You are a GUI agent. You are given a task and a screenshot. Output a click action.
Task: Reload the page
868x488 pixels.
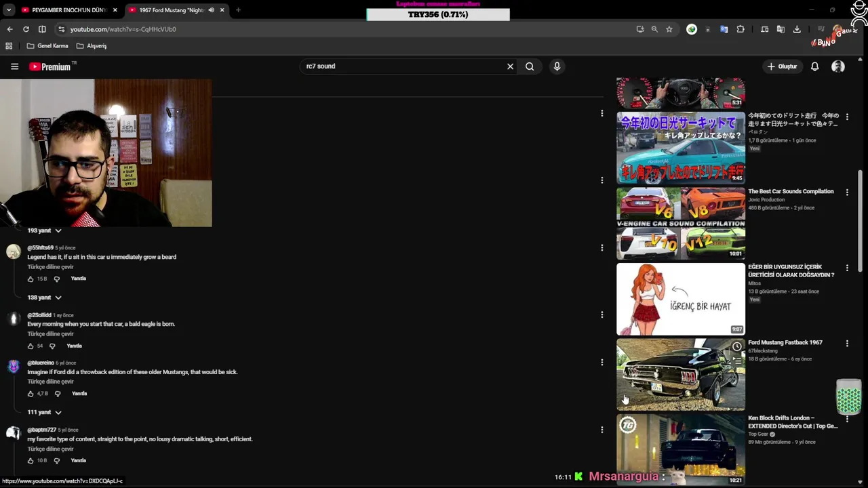click(x=26, y=29)
